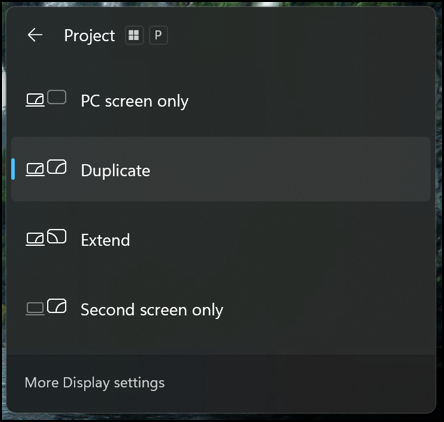The image size is (444, 422).
Task: Open More Display settings link
Action: tap(95, 383)
